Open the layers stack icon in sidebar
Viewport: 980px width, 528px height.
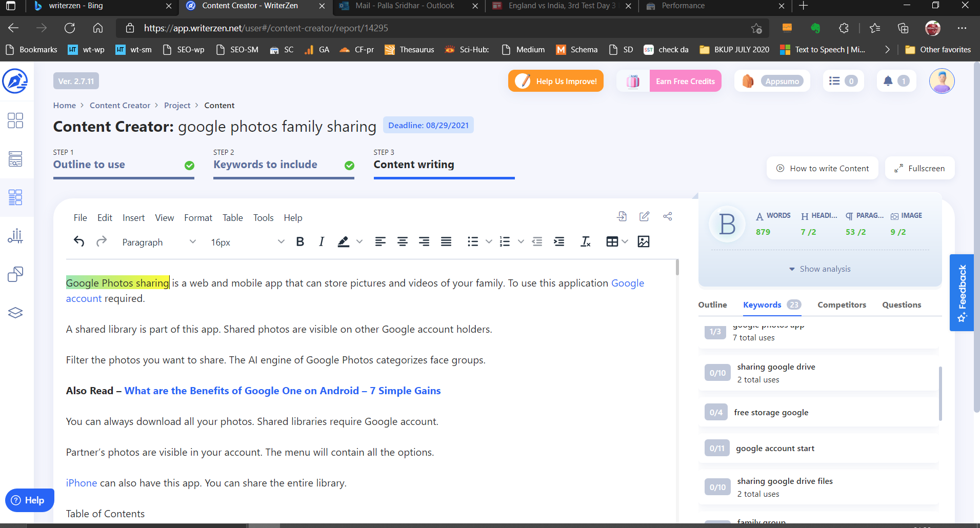tap(15, 313)
